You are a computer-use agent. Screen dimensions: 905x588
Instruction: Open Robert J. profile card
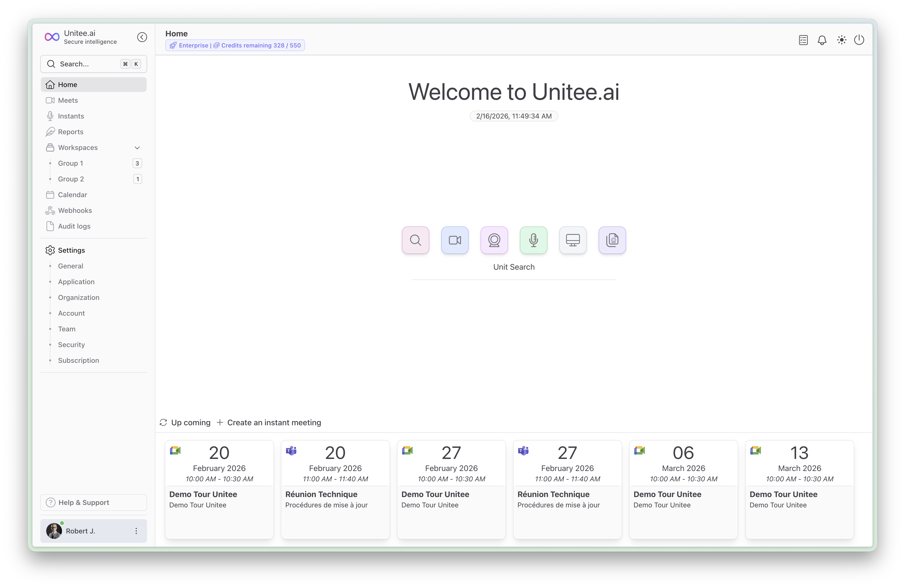coord(93,531)
